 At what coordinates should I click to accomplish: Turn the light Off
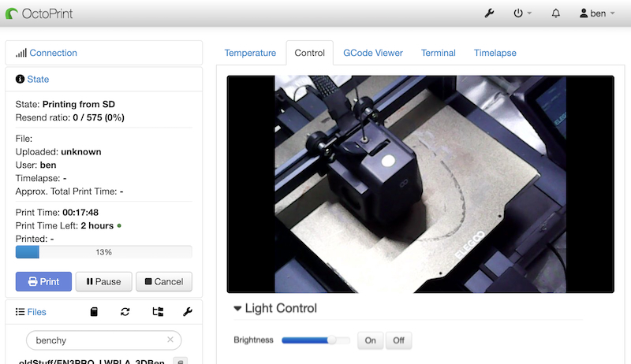[398, 340]
